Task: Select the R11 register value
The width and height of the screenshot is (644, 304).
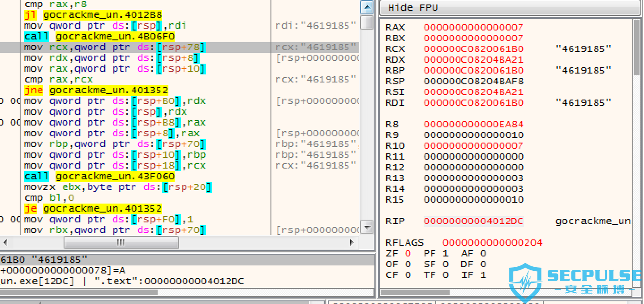Action: coord(473,156)
